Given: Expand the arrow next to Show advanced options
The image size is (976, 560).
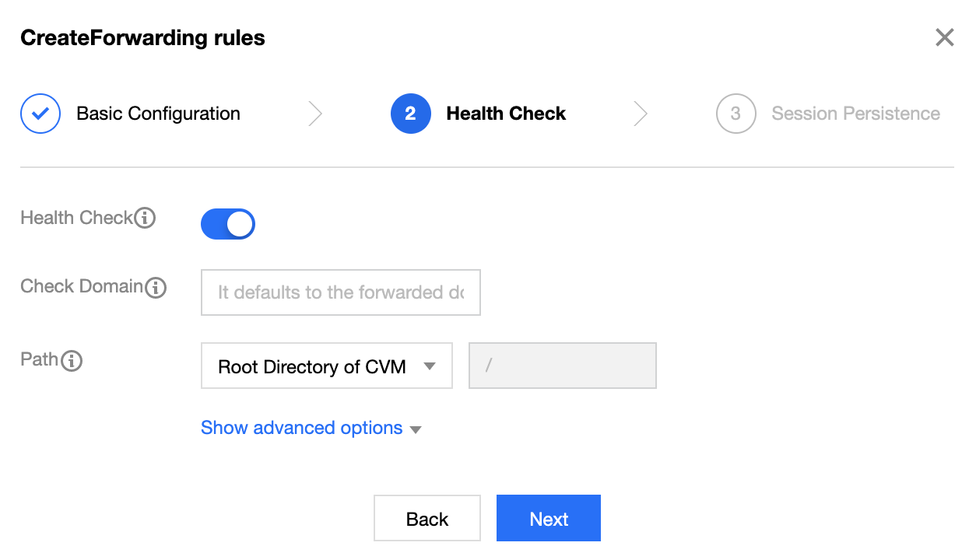Looking at the screenshot, I should [416, 429].
